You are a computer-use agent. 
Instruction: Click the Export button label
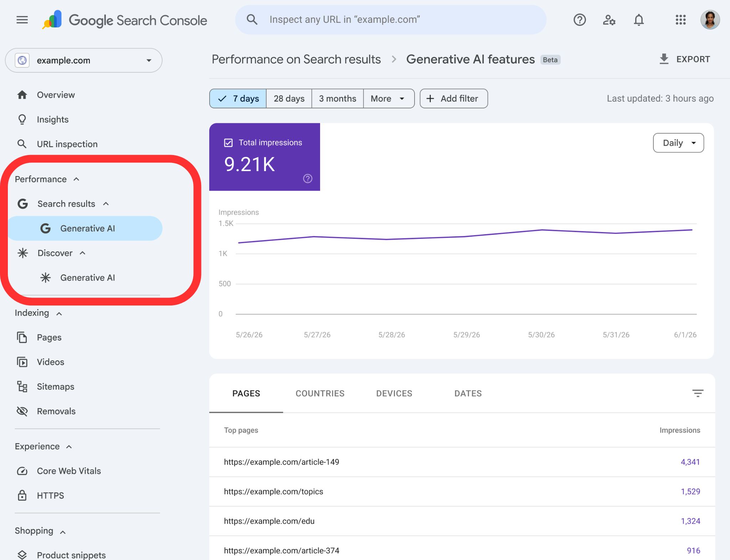pos(693,59)
